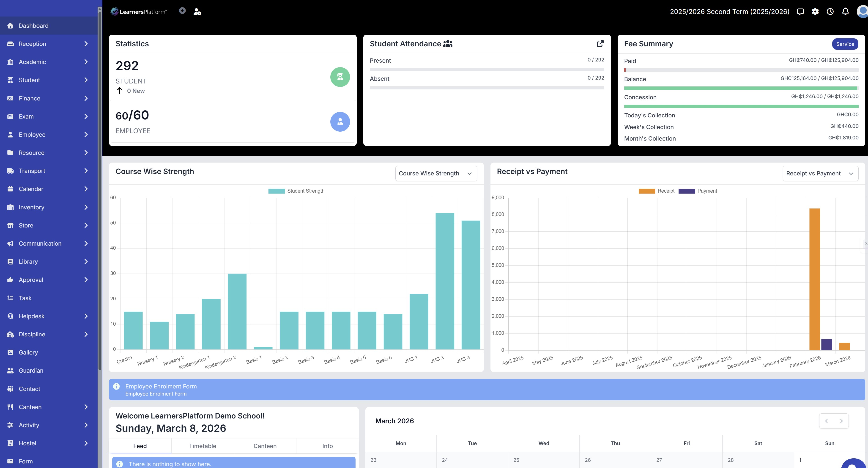868x468 pixels.
Task: Go to next month in the March 2026 calendar
Action: click(841, 421)
